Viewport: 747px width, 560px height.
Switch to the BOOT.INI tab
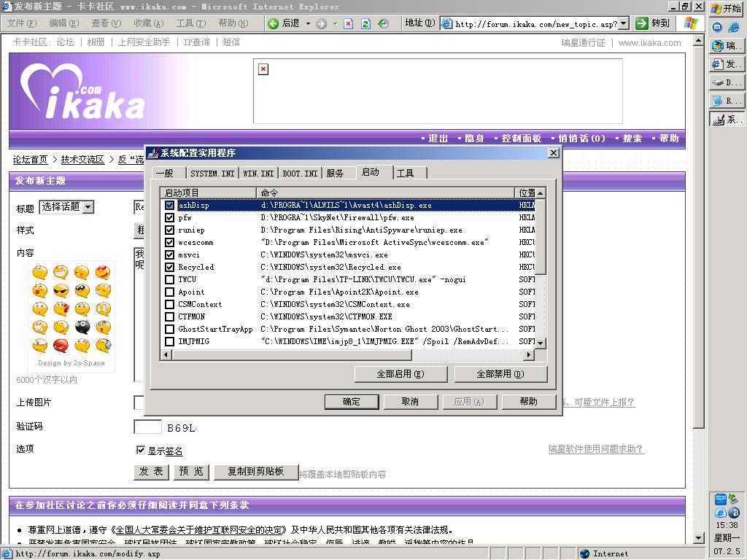click(300, 174)
